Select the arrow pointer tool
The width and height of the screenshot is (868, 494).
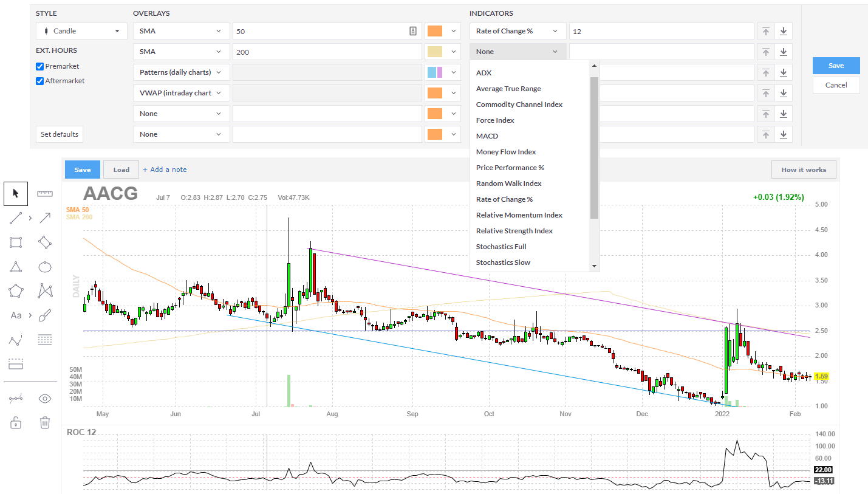pyautogui.click(x=15, y=193)
